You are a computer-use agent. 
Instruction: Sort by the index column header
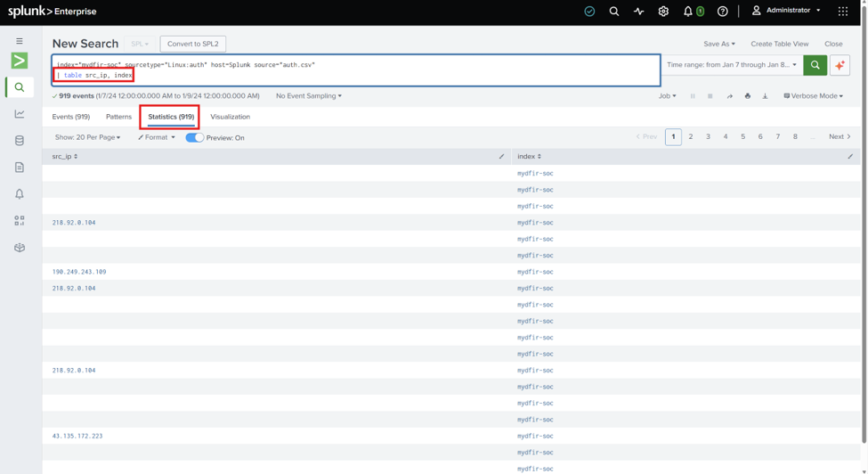[x=529, y=157]
